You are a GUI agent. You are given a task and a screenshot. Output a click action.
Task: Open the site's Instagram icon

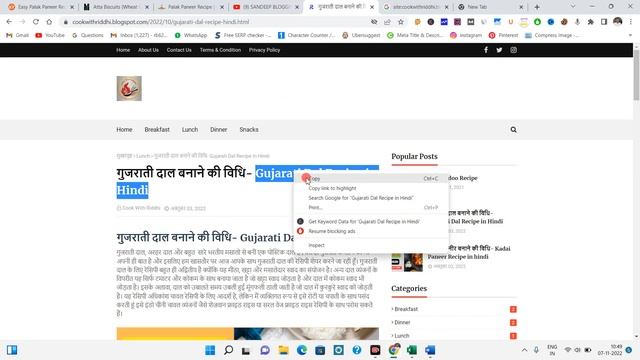pyautogui.click(x=513, y=50)
